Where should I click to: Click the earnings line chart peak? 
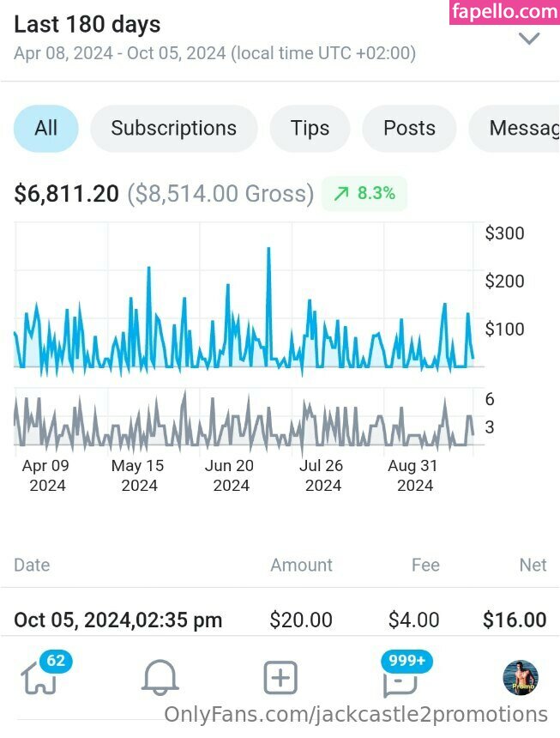(268, 249)
